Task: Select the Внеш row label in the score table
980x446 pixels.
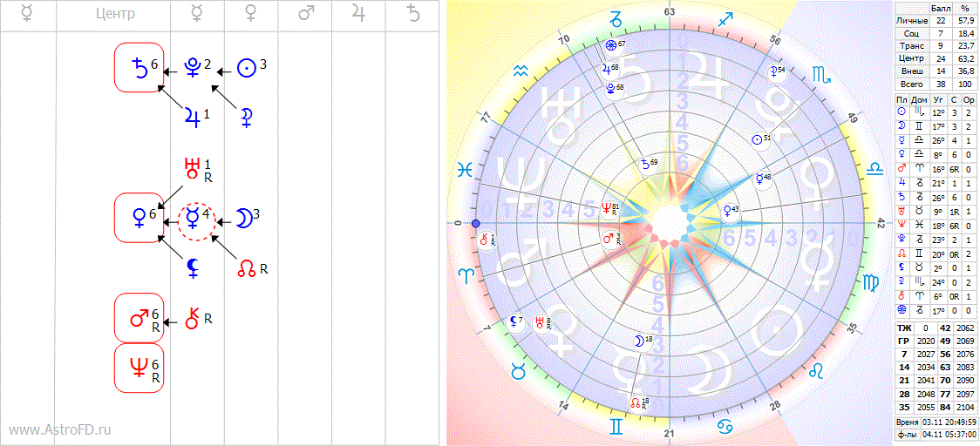Action: point(910,71)
